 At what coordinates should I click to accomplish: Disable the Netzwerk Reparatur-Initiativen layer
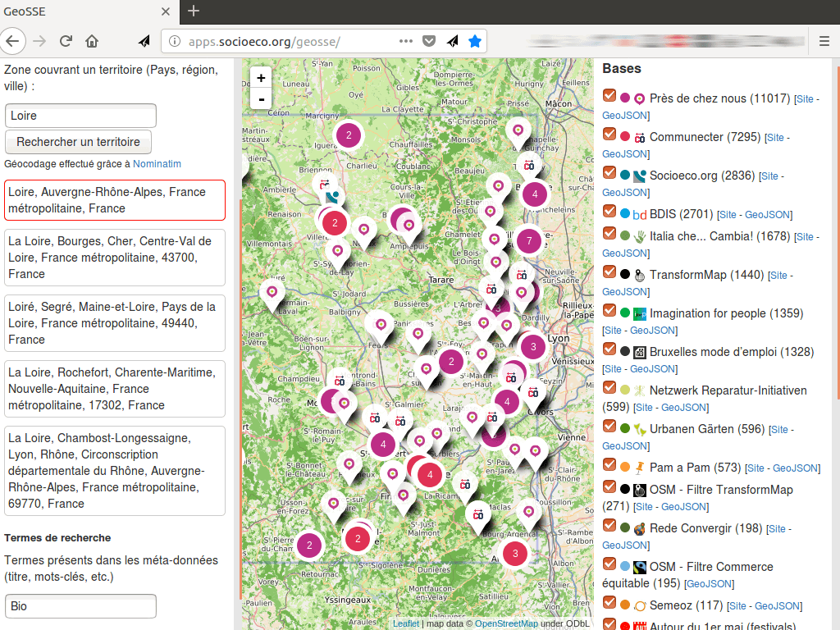[609, 387]
